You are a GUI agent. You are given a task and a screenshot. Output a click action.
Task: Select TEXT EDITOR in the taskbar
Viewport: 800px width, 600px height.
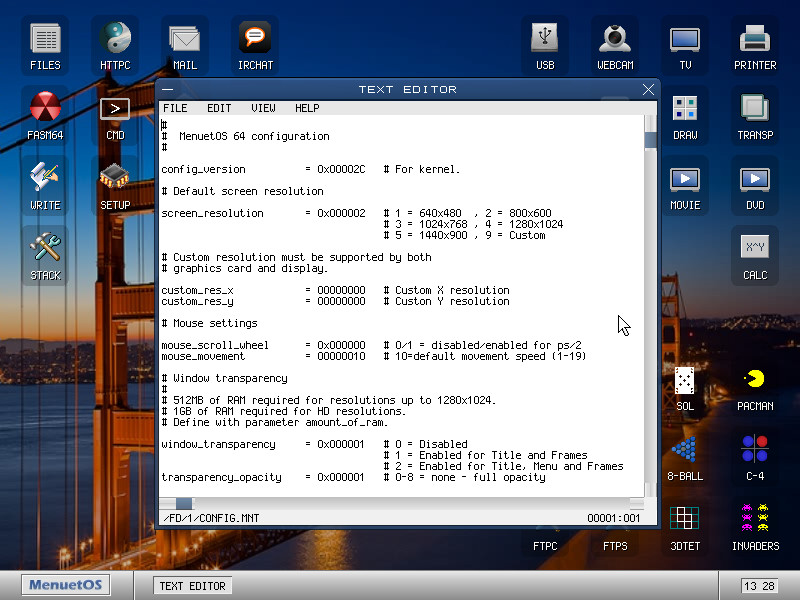[x=192, y=586]
